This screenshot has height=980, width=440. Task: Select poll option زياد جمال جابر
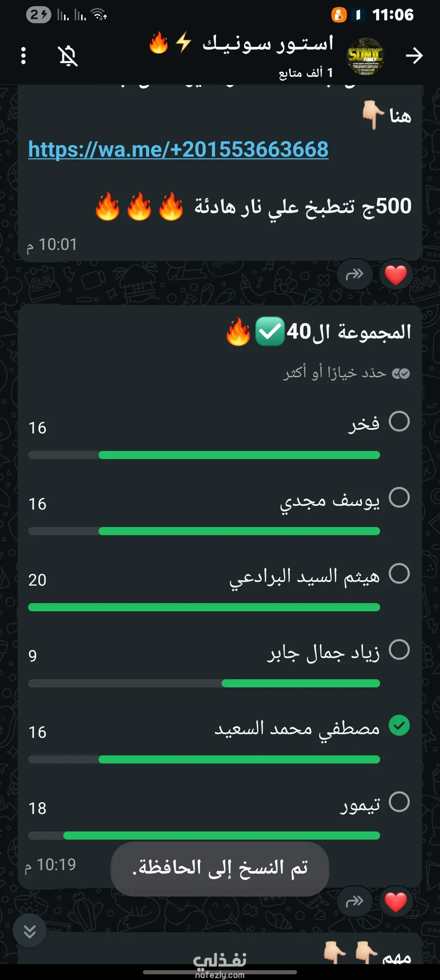point(399,650)
